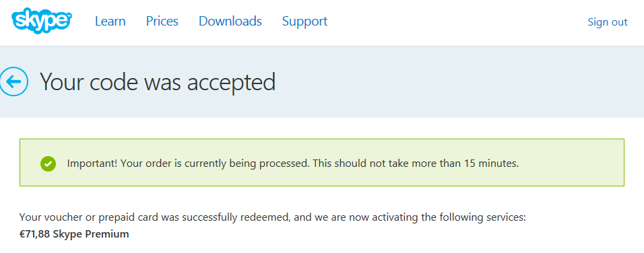
Task: Click blank area of light blue title band
Action: pyautogui.click(x=452, y=81)
